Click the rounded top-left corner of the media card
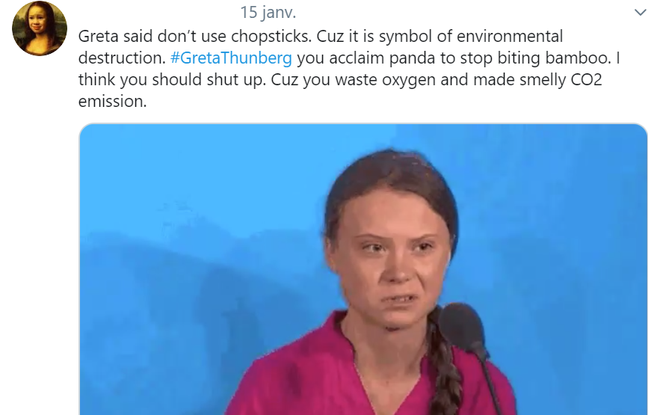This screenshot has width=648, height=415. 85,129
